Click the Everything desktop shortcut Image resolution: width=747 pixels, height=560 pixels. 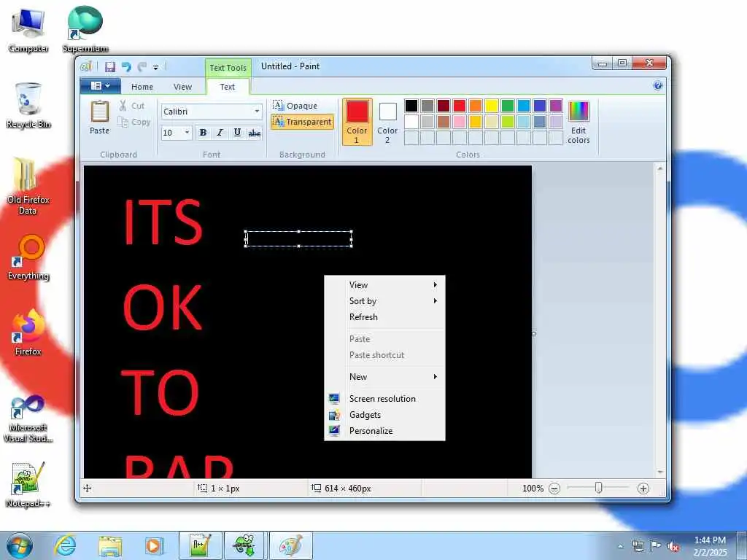[x=28, y=257]
